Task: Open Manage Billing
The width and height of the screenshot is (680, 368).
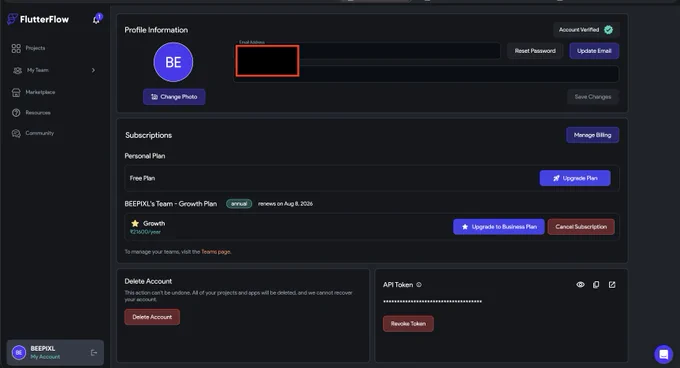Action: coord(592,135)
